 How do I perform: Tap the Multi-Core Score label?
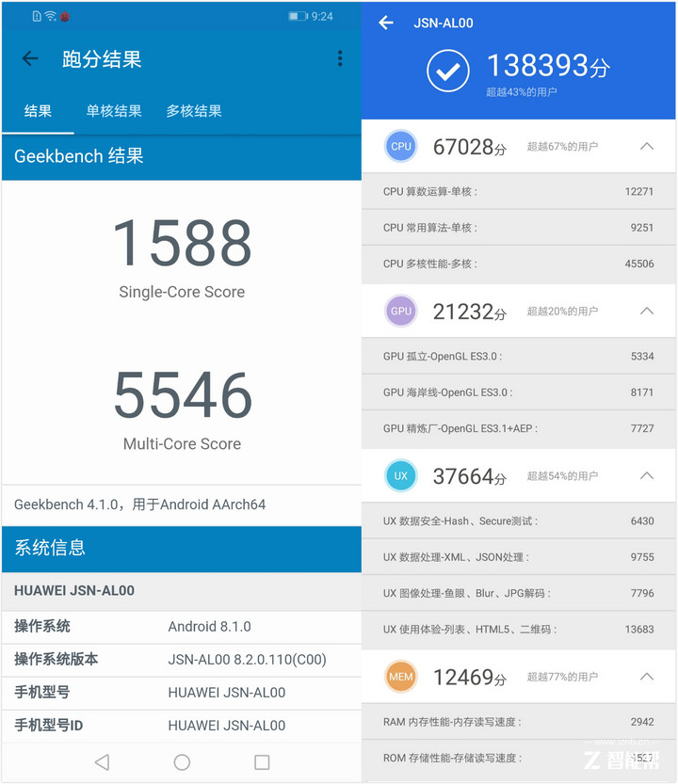click(182, 444)
